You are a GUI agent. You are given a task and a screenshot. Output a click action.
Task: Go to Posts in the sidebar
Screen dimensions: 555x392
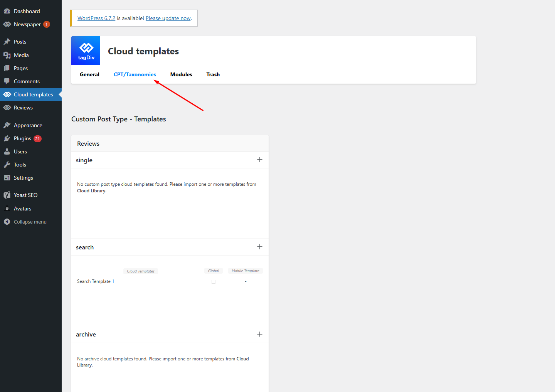click(x=31, y=42)
